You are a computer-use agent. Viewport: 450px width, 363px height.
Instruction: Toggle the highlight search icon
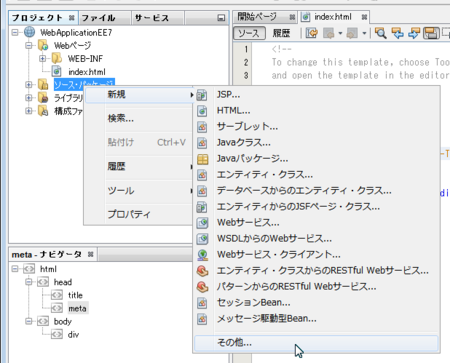click(x=431, y=33)
